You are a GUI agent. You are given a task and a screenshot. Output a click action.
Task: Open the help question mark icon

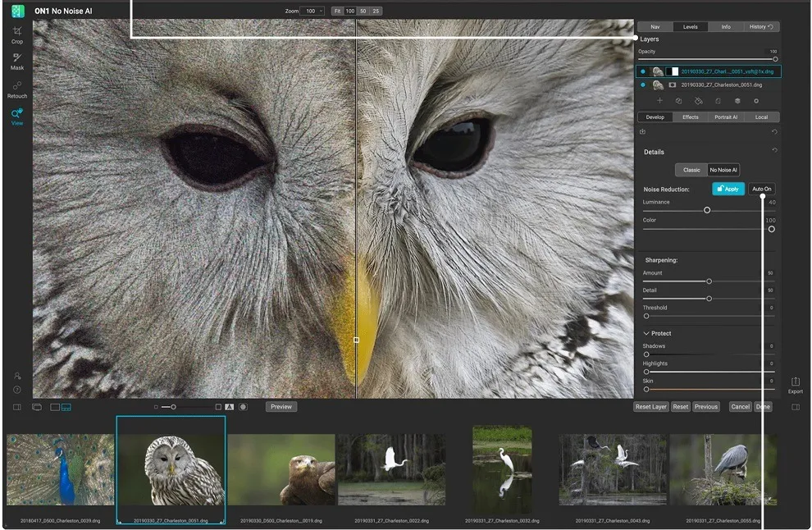(17, 390)
